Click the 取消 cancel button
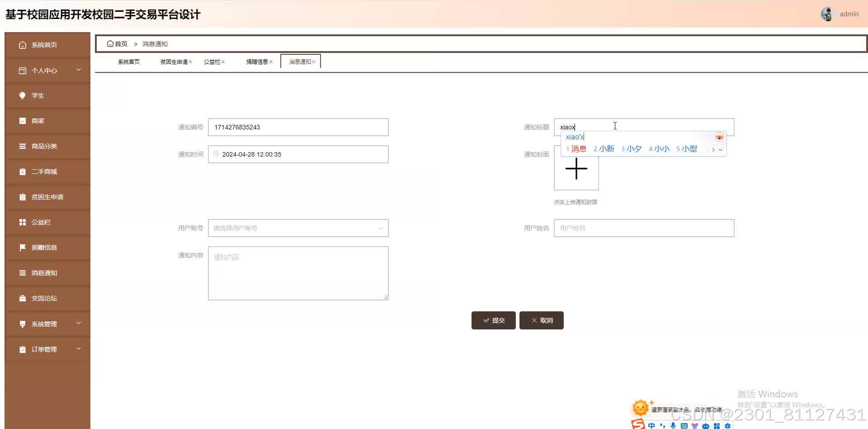 coord(542,320)
